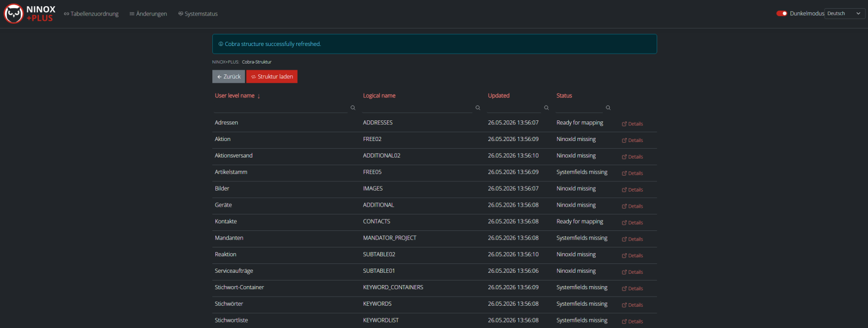Click the NINOX+PLUS owl logo
This screenshot has width=868, height=328.
[x=30, y=14]
